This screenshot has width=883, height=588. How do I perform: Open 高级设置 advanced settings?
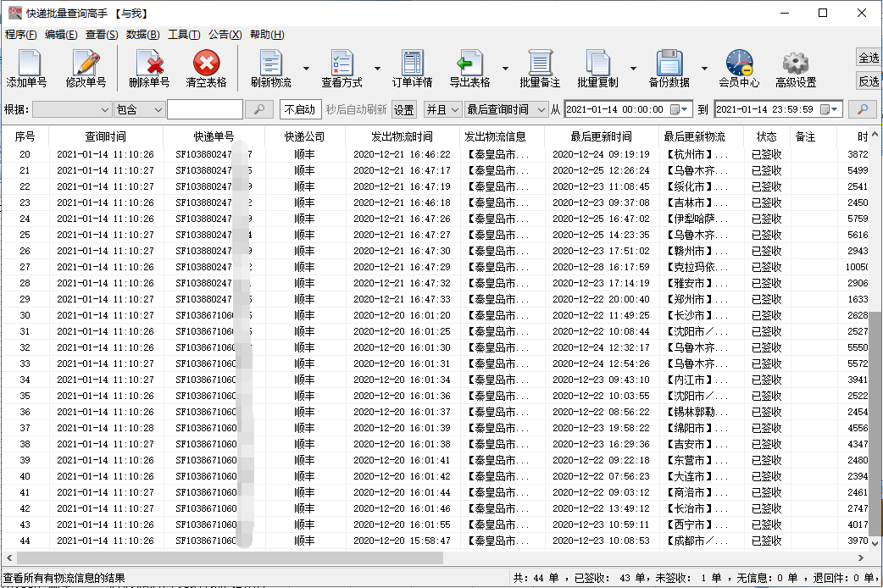tap(794, 68)
